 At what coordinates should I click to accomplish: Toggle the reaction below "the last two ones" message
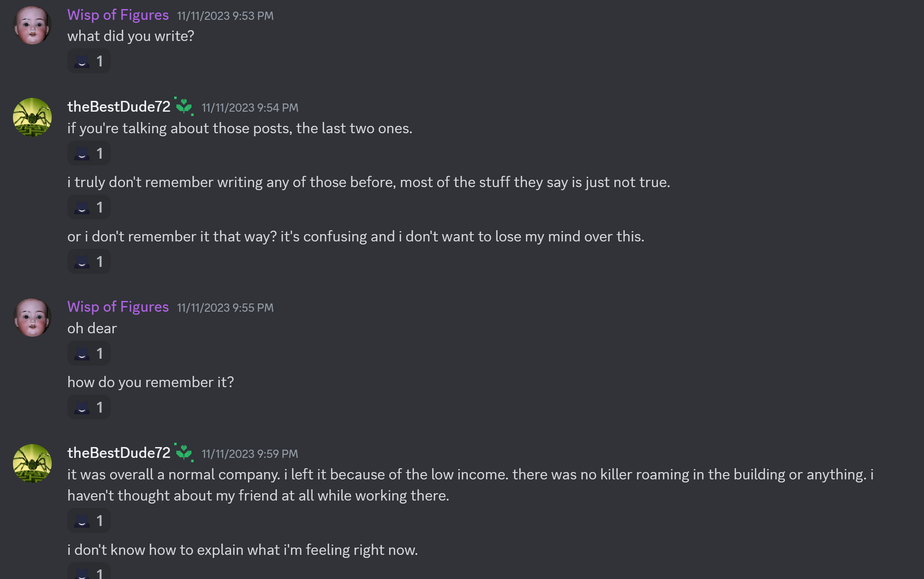[x=89, y=153]
